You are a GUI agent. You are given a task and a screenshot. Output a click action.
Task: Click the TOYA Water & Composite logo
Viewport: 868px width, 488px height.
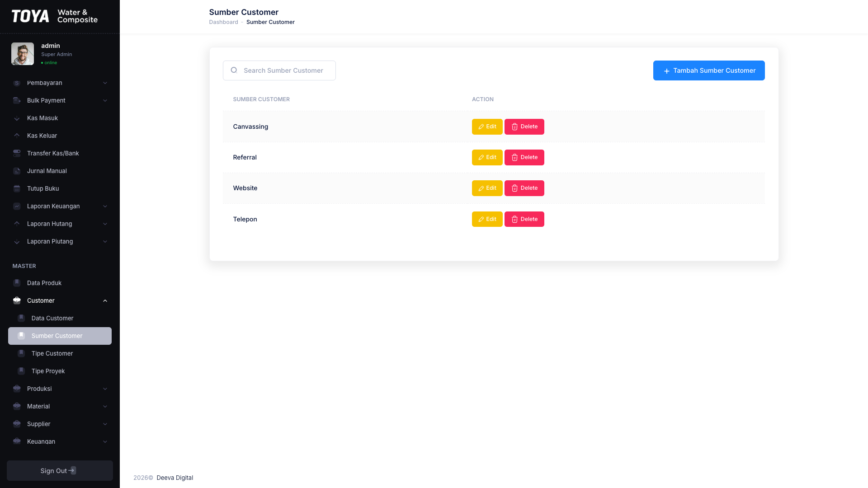tap(54, 16)
